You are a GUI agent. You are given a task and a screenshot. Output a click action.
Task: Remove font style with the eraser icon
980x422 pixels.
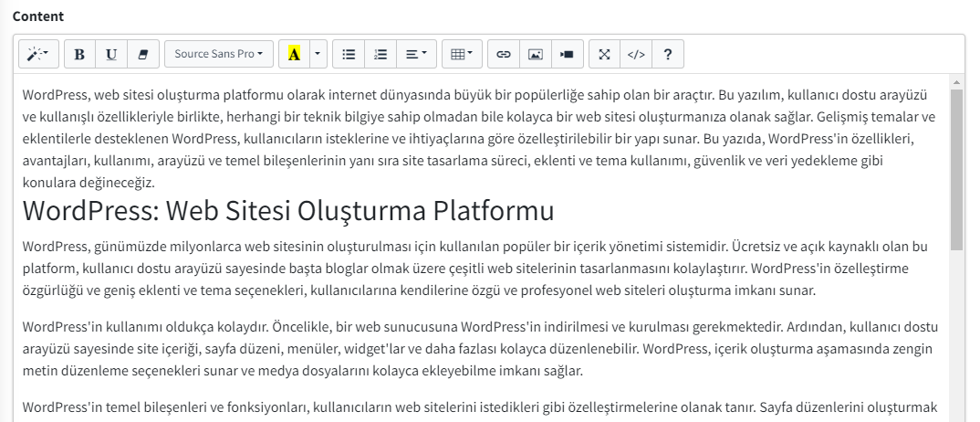(x=143, y=55)
